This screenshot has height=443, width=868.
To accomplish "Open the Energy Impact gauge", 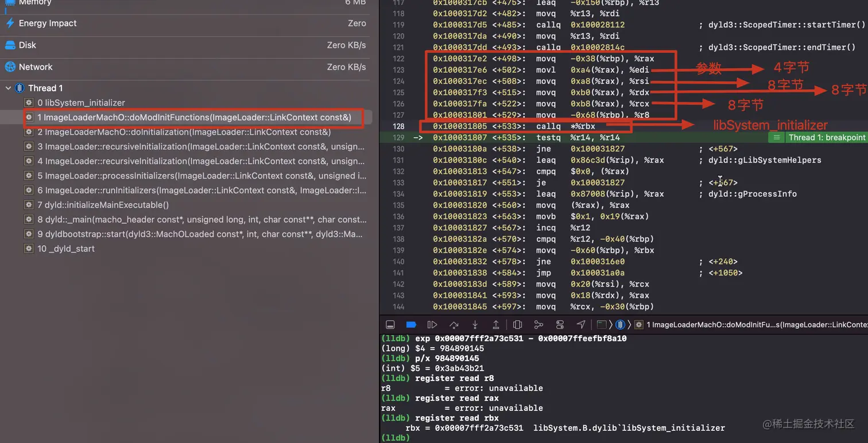I will (185, 24).
